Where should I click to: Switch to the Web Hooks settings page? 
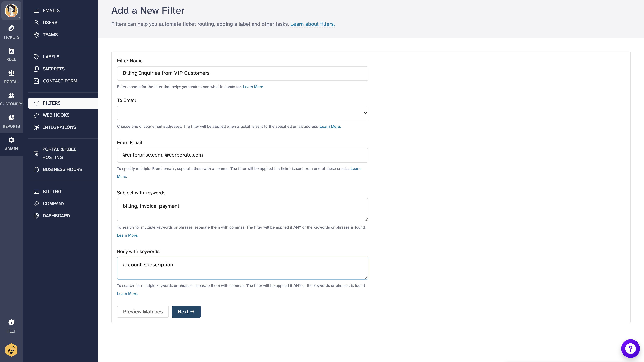pos(56,115)
